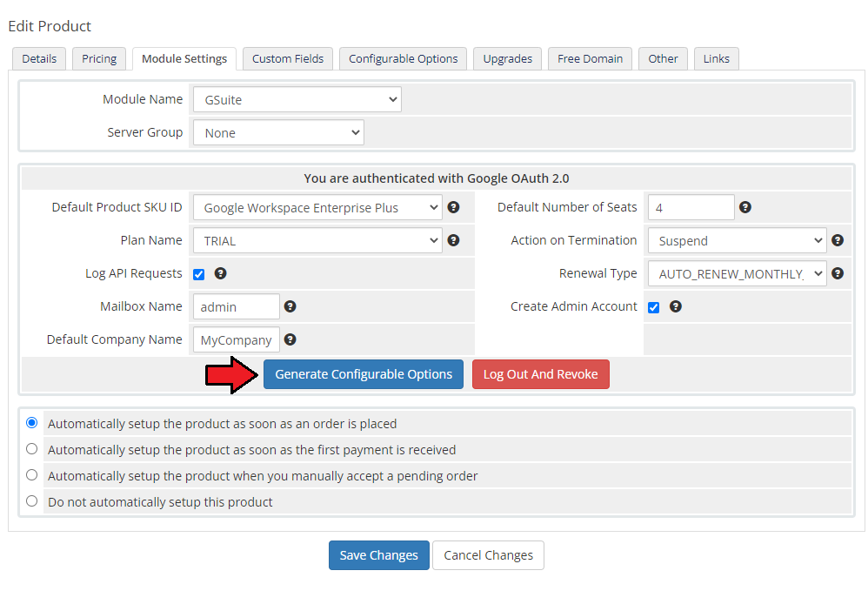Switch to the Pricing tab
The image size is (868, 611).
pos(99,58)
